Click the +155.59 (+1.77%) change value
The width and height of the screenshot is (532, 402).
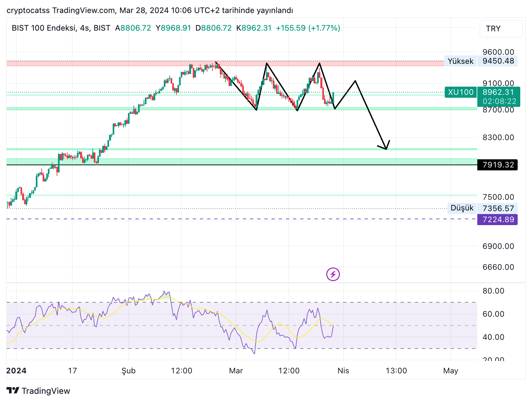308,28
